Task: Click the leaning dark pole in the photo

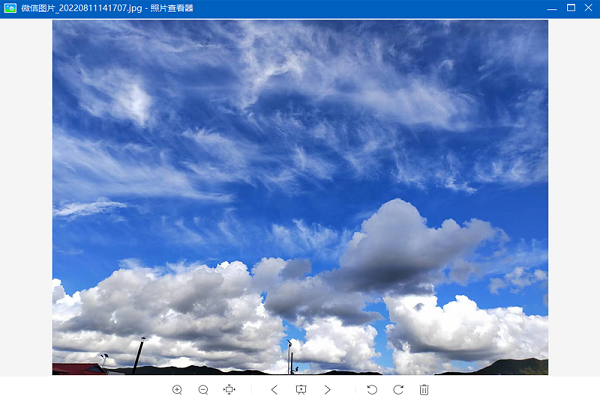Action: tap(138, 355)
